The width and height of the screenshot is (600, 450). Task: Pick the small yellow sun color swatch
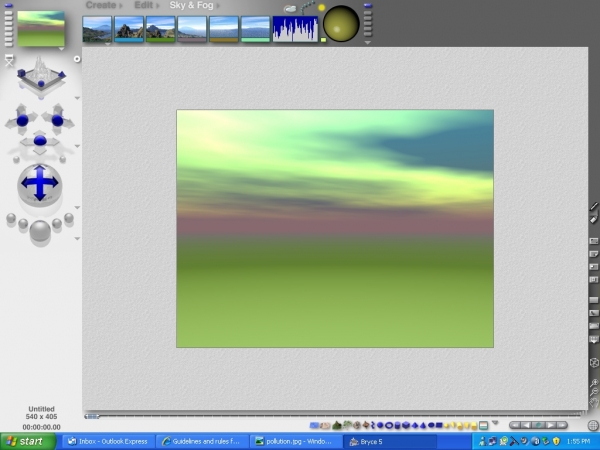(x=323, y=40)
